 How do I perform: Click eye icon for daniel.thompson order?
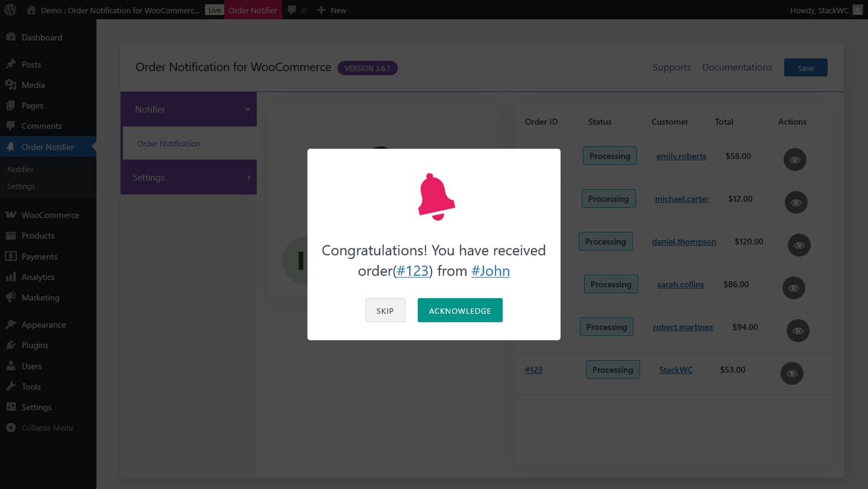[x=799, y=245]
